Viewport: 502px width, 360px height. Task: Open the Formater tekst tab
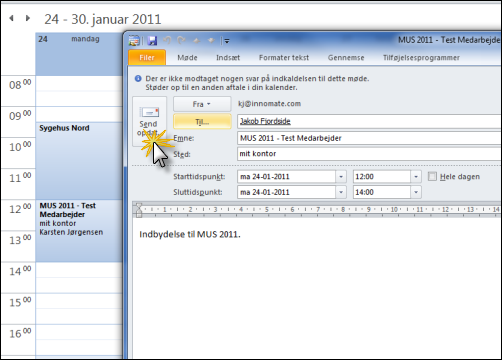coord(284,58)
